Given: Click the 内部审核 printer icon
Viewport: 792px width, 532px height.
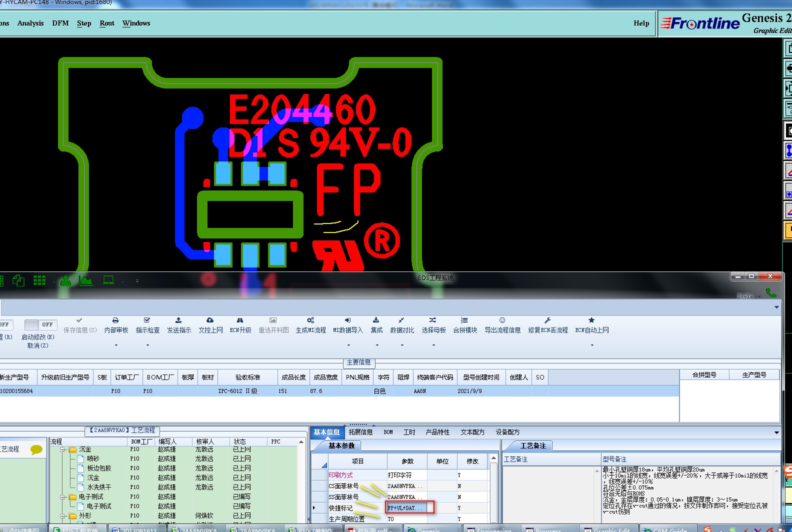Looking at the screenshot, I should click(115, 320).
